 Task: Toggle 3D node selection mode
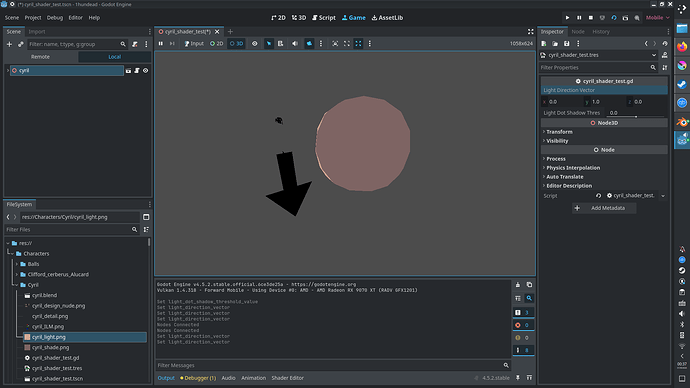tap(237, 44)
